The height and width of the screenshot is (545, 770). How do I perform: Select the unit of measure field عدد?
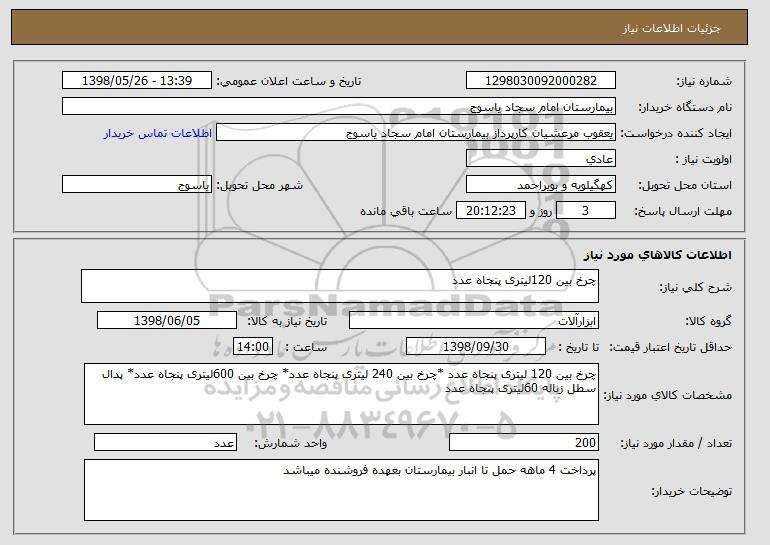pos(165,442)
